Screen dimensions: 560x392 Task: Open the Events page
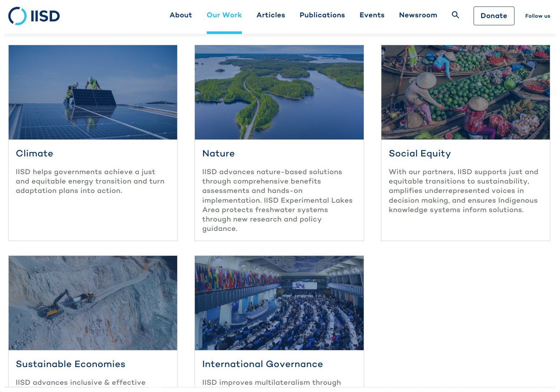372,15
